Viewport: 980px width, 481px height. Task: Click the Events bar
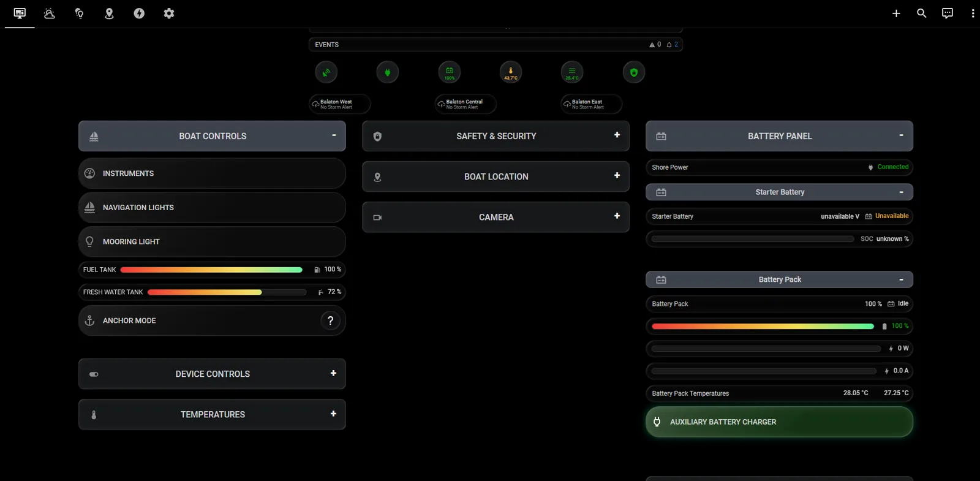496,45
